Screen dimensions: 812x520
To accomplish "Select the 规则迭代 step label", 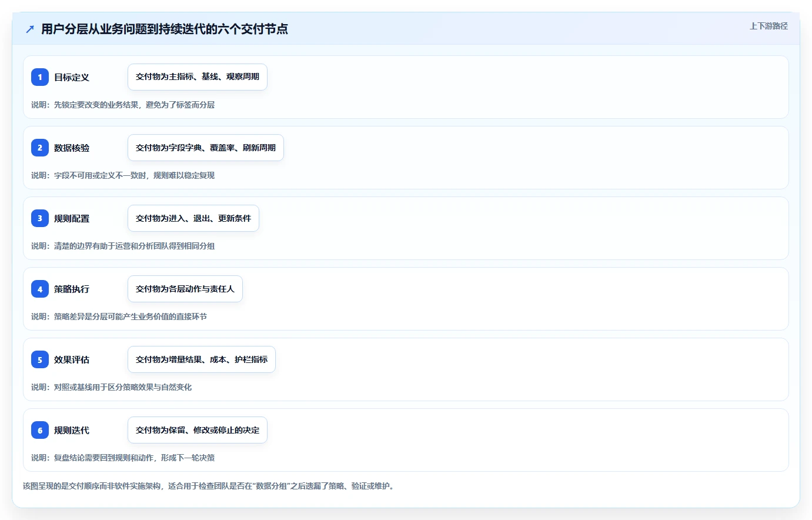I will pyautogui.click(x=72, y=430).
